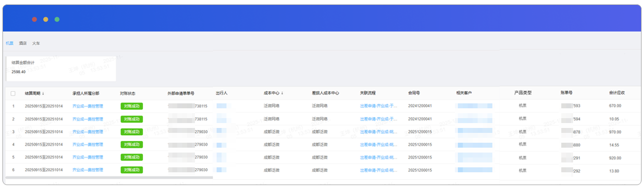Click the 670.00 amount cell
Viewport: 644px width, 189px height.
click(x=615, y=106)
